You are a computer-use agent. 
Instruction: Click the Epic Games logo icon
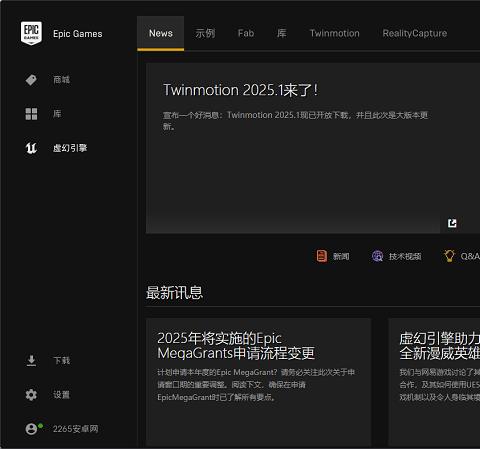pos(31,33)
